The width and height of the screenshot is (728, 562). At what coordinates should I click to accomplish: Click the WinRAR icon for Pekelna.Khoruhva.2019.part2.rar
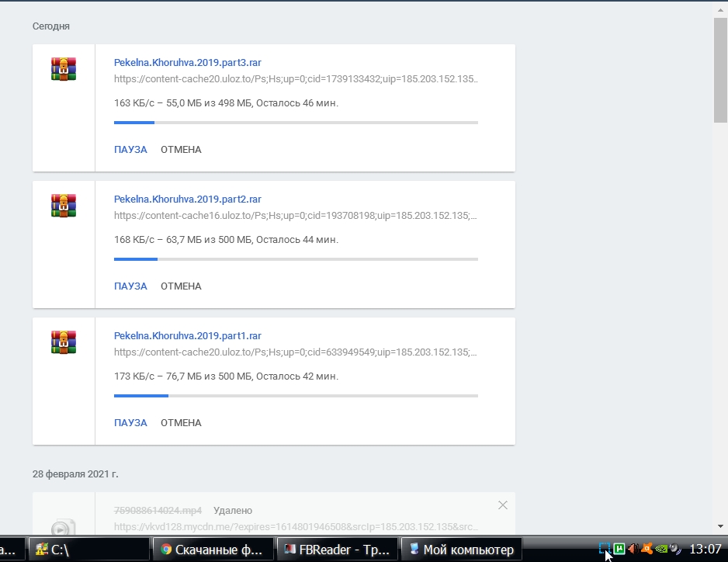point(64,205)
